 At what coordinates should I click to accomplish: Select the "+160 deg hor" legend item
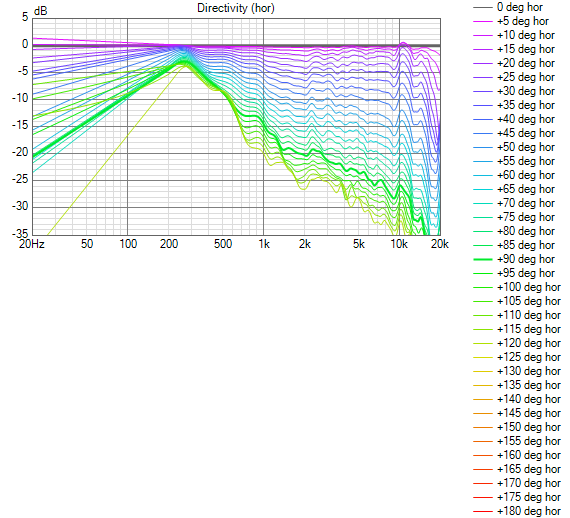pyautogui.click(x=517, y=455)
